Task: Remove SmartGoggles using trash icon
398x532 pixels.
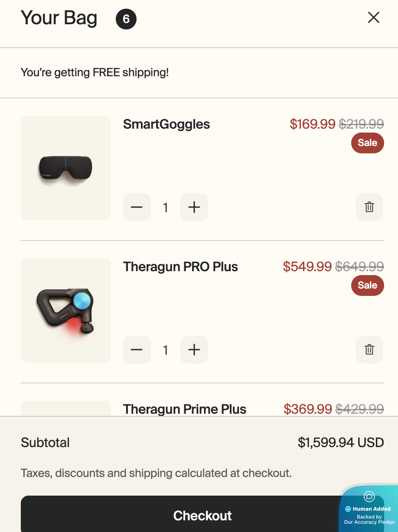Action: 369,207
